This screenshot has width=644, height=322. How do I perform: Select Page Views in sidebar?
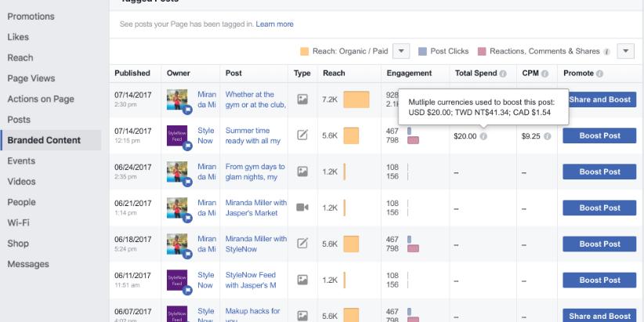[31, 78]
